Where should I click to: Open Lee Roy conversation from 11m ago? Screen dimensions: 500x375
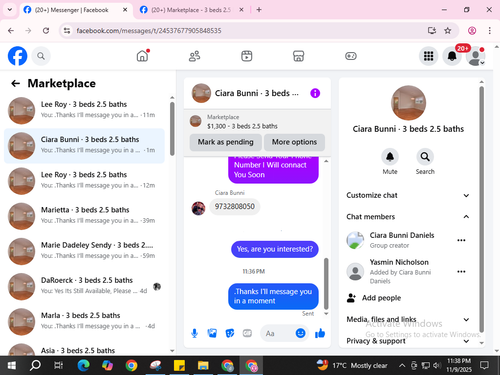pos(84,110)
